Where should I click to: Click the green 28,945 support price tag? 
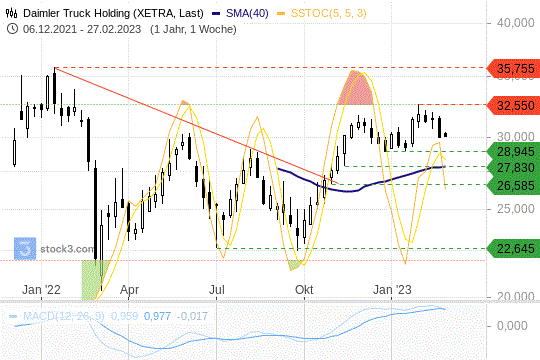point(513,152)
